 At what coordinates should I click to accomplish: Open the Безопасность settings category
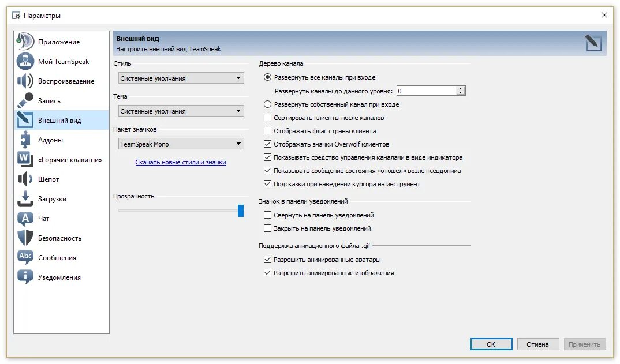[59, 238]
